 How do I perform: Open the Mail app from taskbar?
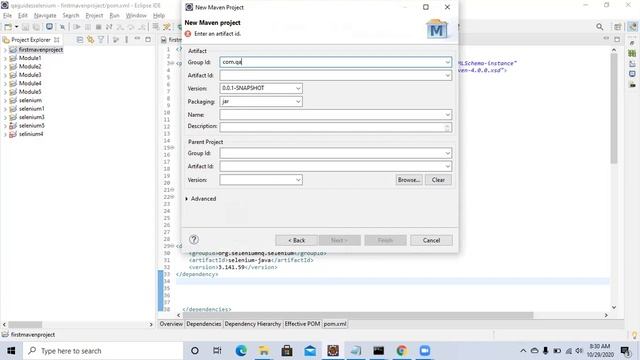310,351
